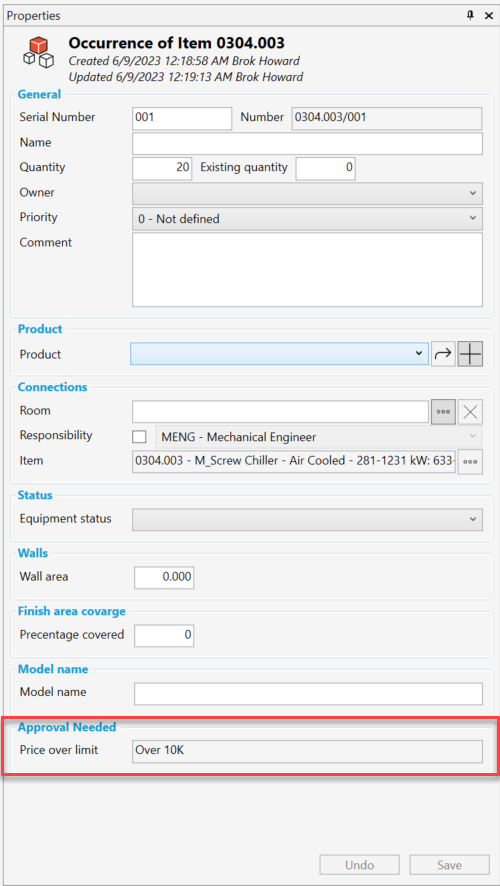This screenshot has width=500, height=886.
Task: Focus the Serial Number field
Action: 182,119
